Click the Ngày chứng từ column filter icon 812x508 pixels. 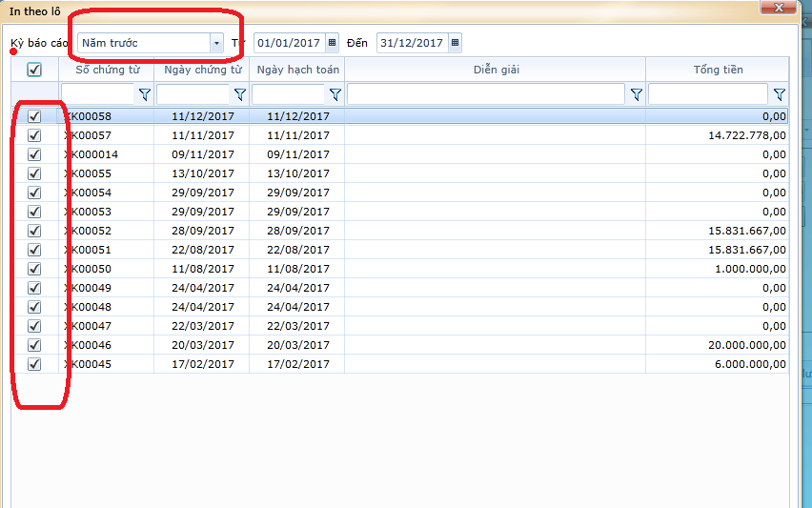(x=240, y=94)
